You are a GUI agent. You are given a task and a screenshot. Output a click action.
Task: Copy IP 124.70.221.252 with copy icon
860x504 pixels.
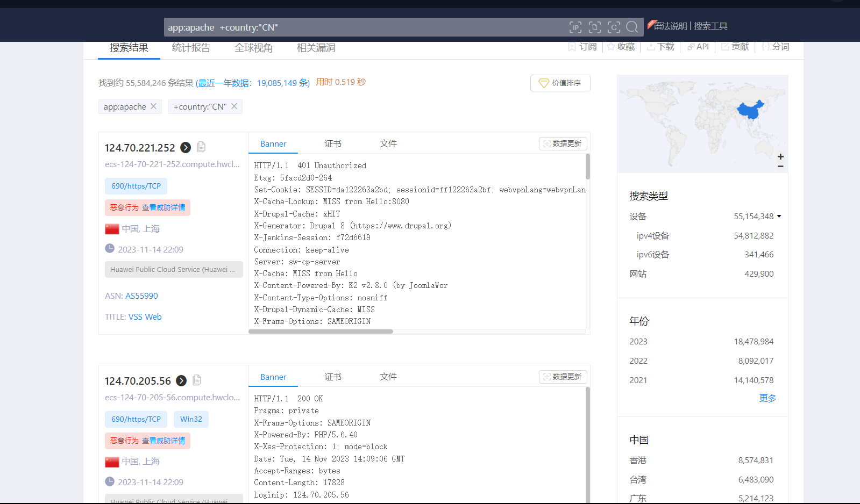tap(201, 147)
